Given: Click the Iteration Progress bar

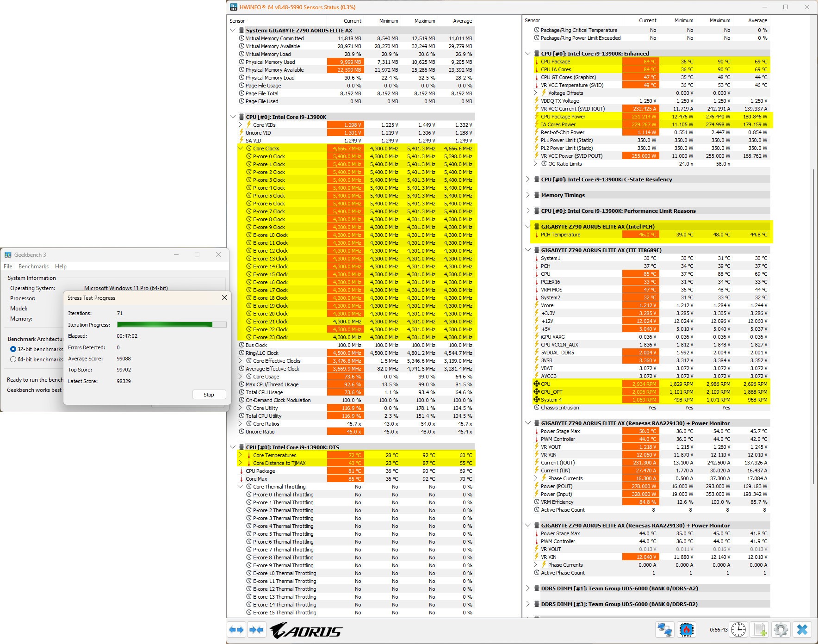Looking at the screenshot, I should click(172, 325).
